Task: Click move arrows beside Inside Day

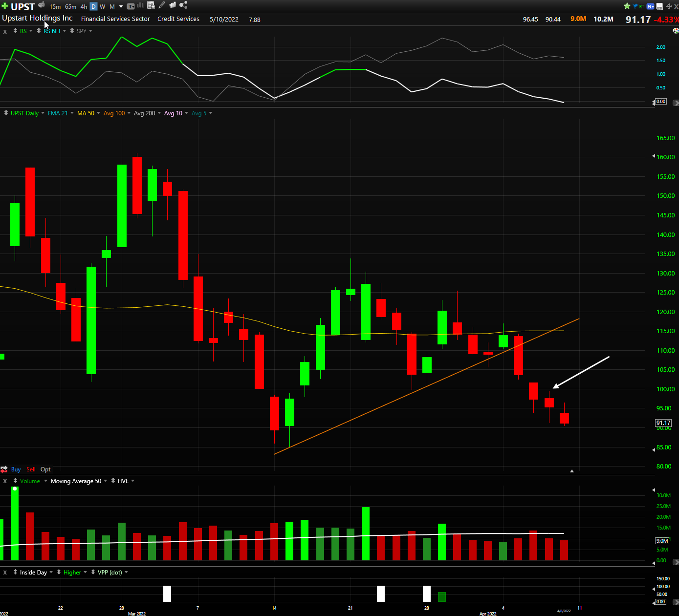Action: [15, 572]
